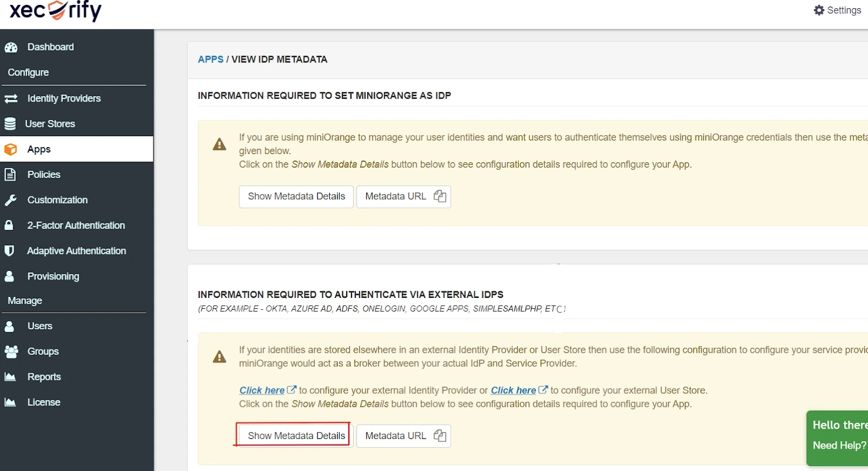Click the Dashboard gauge icon in sidebar
Viewport: 868px width, 471px height.
click(11, 47)
